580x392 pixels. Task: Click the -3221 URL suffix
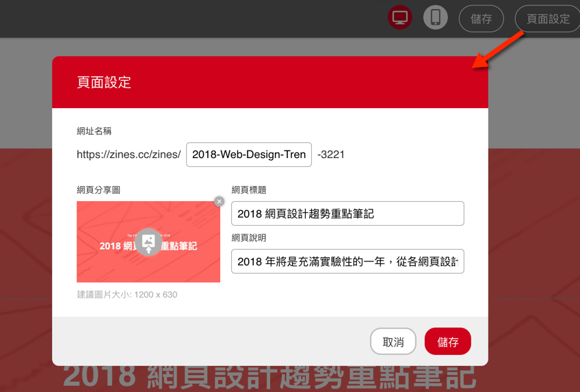click(331, 155)
